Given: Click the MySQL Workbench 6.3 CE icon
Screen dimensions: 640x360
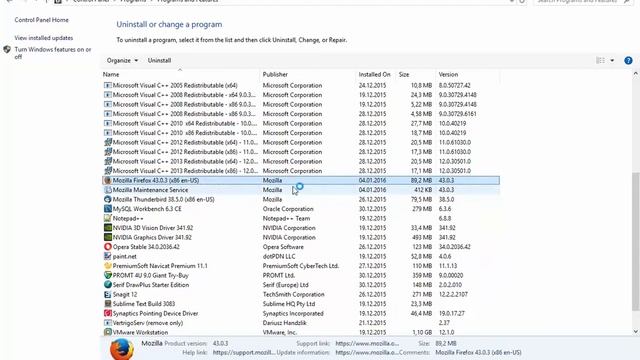Looking at the screenshot, I should (107, 209).
